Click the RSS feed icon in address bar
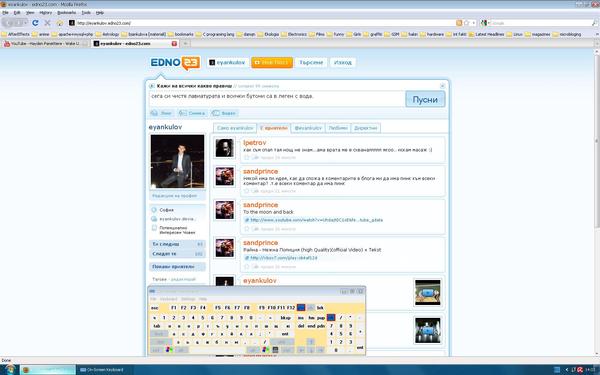 459,23
